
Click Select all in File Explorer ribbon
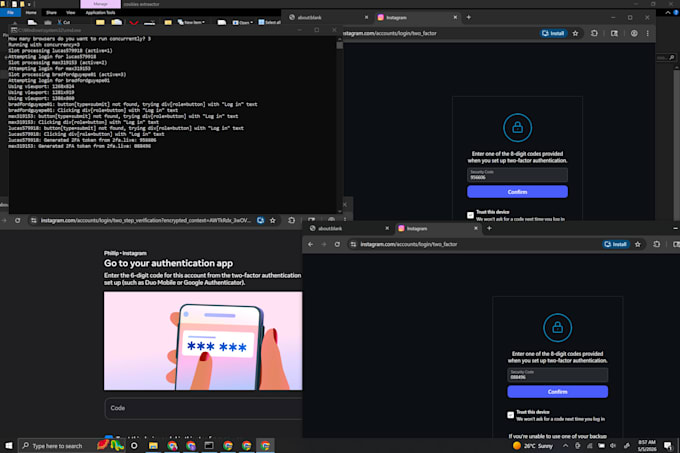tap(269, 23)
